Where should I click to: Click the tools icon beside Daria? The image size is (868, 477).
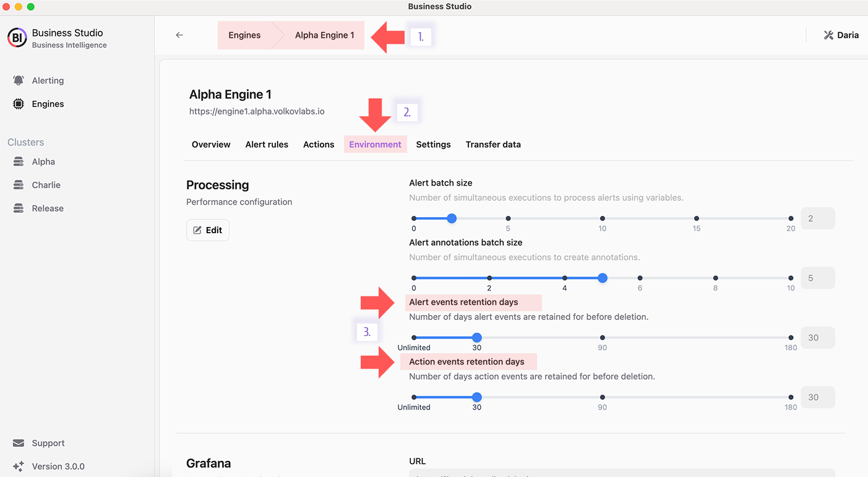tap(828, 35)
